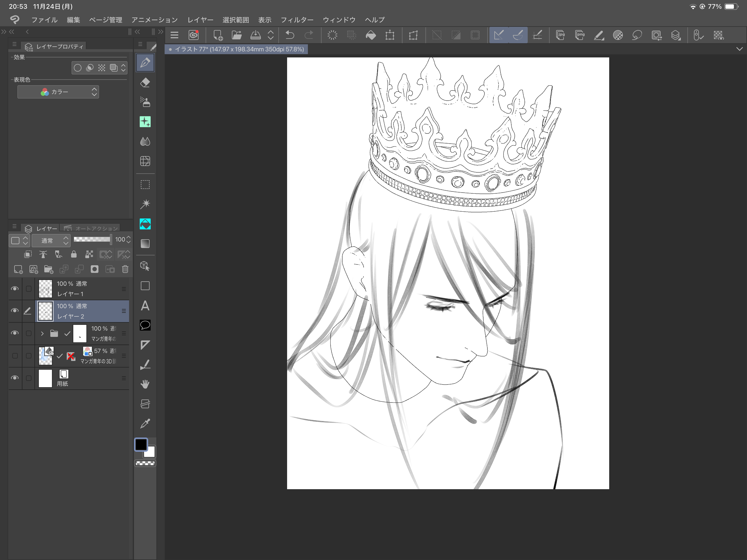This screenshot has height=560, width=747.
Task: Click the black main color swatch
Action: (141, 445)
